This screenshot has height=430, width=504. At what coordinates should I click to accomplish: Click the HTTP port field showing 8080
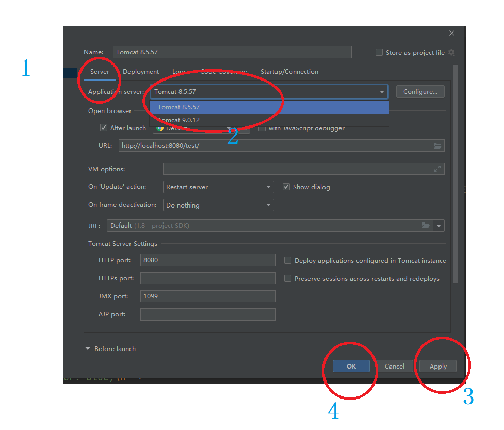tap(208, 260)
